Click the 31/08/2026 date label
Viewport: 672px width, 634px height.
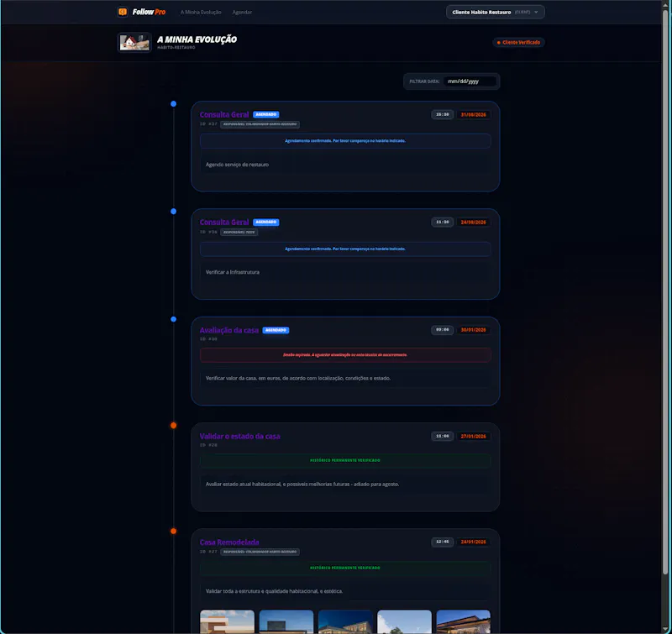pos(473,114)
